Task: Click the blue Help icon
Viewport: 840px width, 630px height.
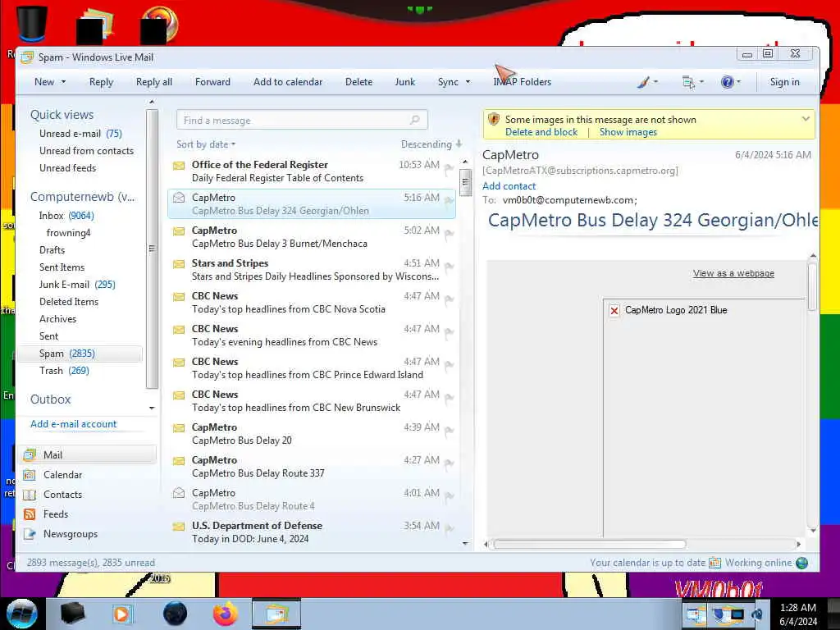Action: tap(727, 82)
